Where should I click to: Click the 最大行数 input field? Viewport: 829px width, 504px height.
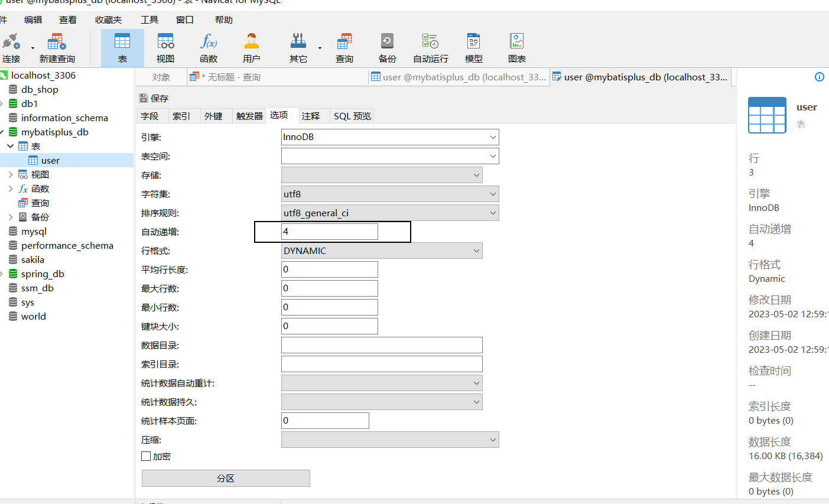point(330,288)
